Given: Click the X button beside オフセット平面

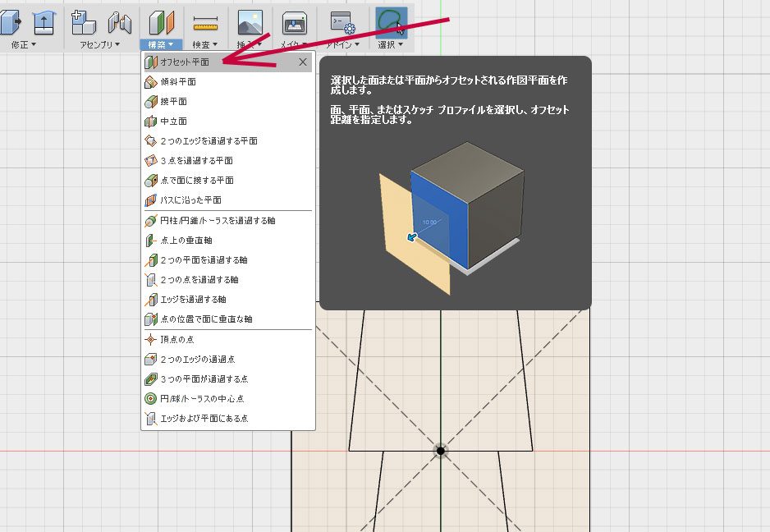Looking at the screenshot, I should 302,62.
